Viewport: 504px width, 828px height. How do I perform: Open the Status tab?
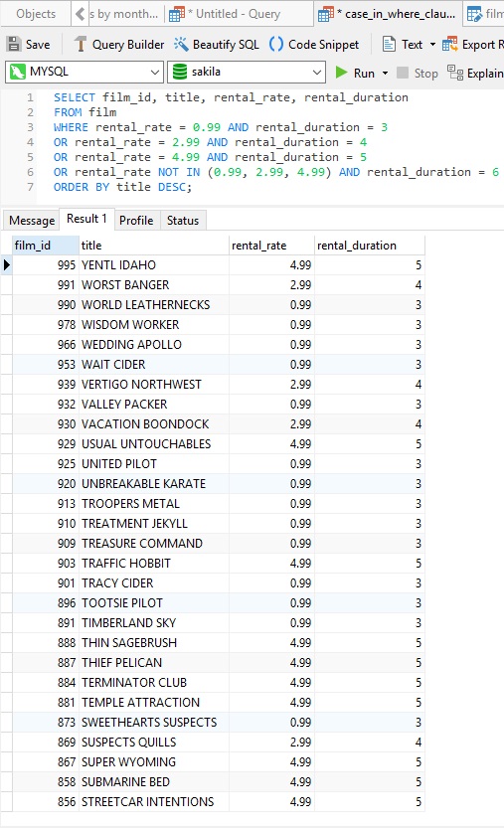183,221
